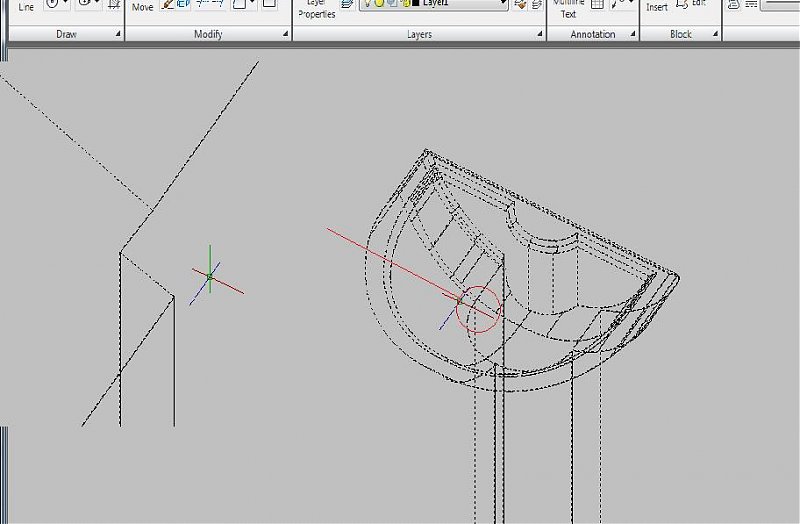Image resolution: width=800 pixels, height=524 pixels.
Task: Open the dropdown arrow beside the Circle tool
Action: coord(66,3)
